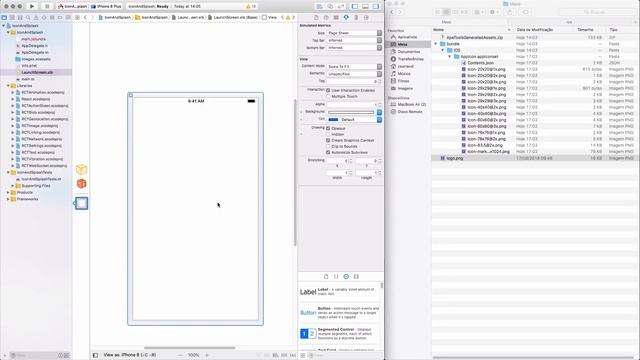This screenshot has height=360, width=640.
Task: Open the Size simulated metrics dropdown
Action: [x=354, y=33]
